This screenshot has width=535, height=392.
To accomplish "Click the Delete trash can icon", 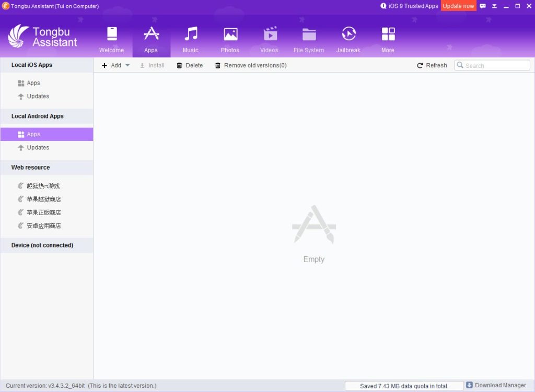I will click(x=179, y=65).
